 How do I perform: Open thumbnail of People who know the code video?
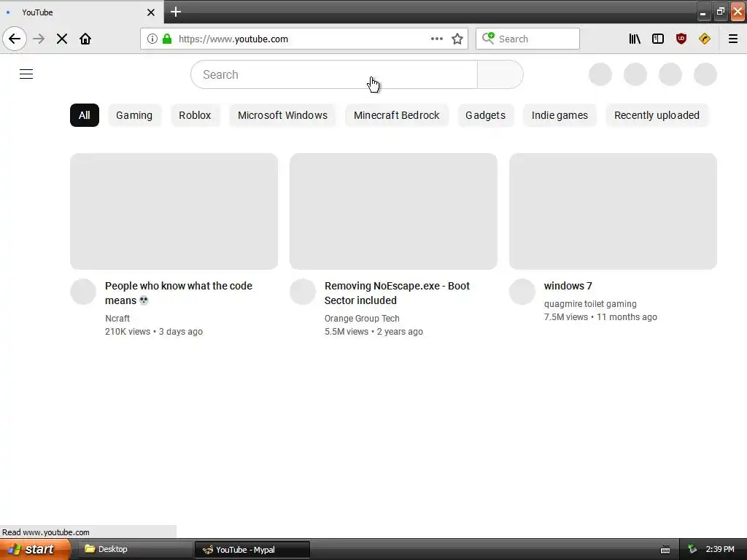[x=174, y=211]
